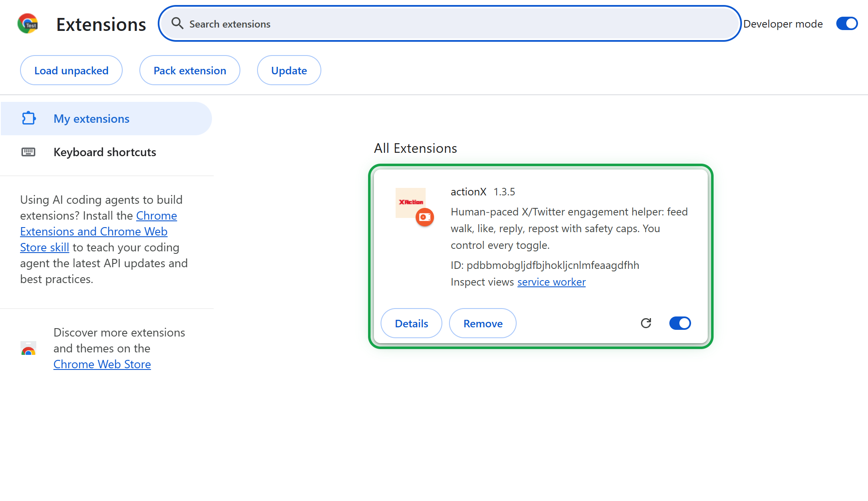Click the version number 1.3.5
The height and width of the screenshot is (501, 868).
click(504, 192)
